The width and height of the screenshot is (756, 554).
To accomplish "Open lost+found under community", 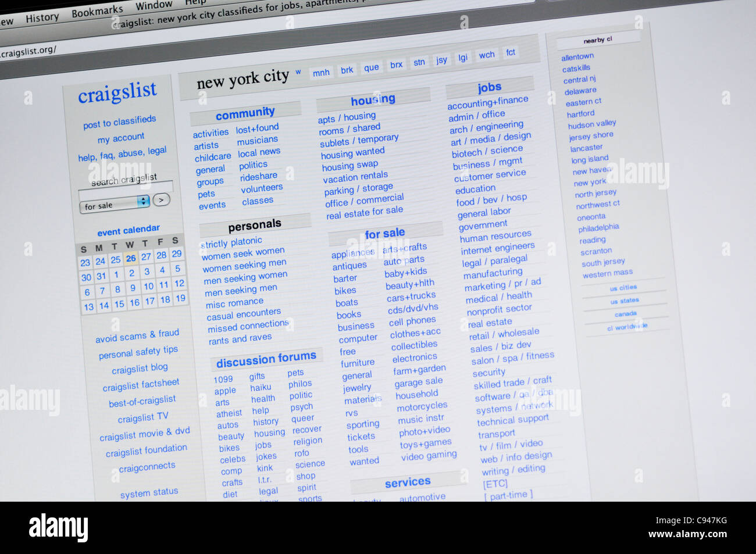I will point(257,128).
